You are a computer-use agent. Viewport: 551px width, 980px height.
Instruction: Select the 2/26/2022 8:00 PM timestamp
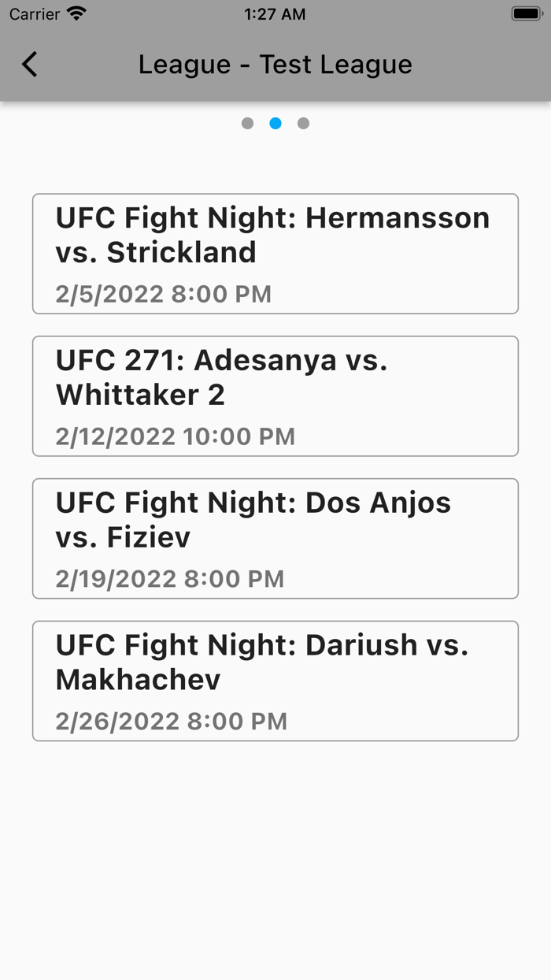[x=170, y=722]
